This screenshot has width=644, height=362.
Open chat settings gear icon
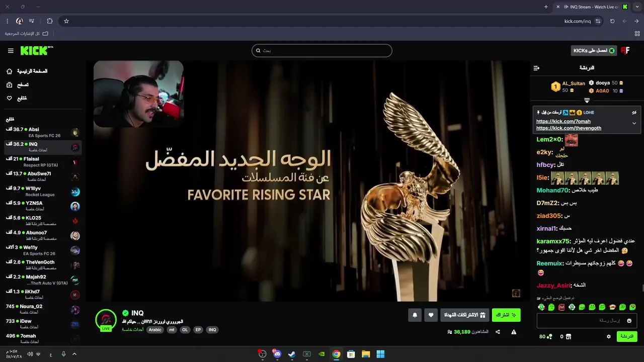pos(608,336)
